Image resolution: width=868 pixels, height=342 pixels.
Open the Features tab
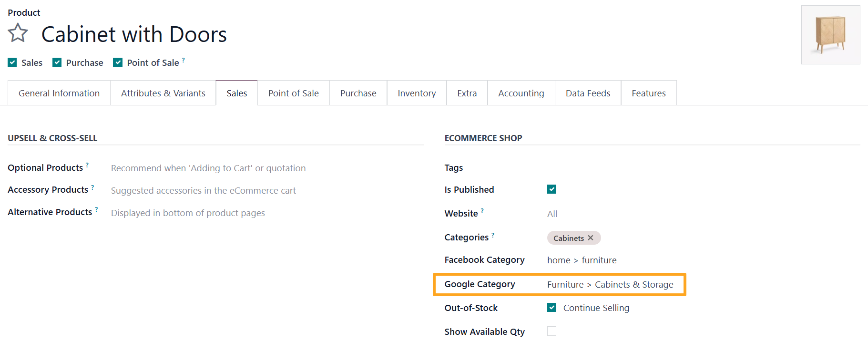point(649,93)
